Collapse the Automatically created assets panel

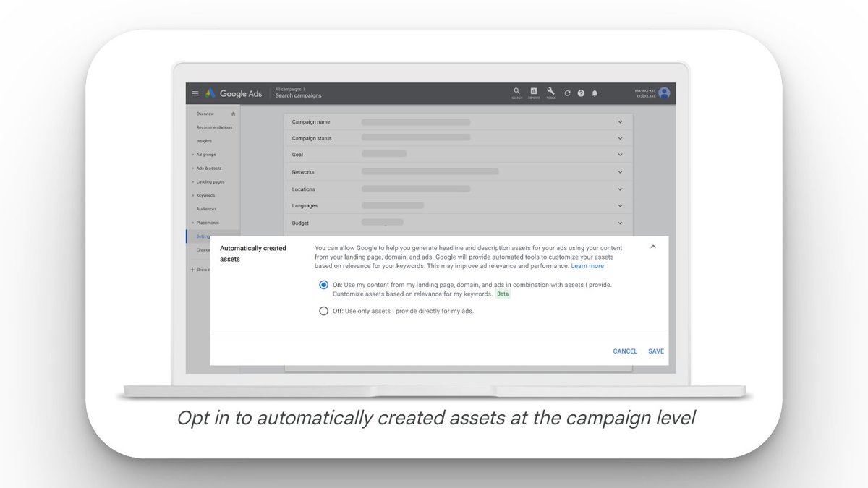tap(653, 247)
